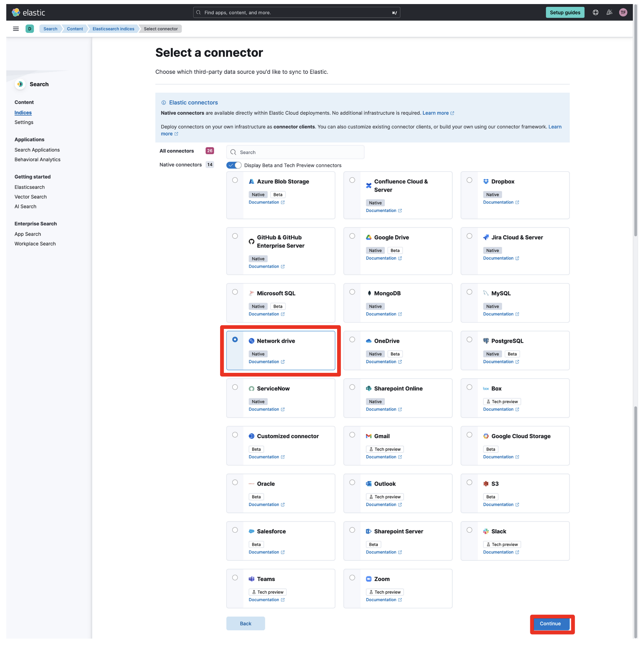Select the Network drive radio button
Image resolution: width=644 pixels, height=646 pixels.
point(235,339)
